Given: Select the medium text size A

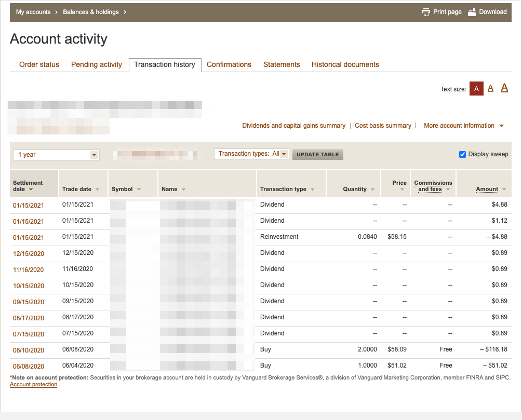Looking at the screenshot, I should (490, 88).
